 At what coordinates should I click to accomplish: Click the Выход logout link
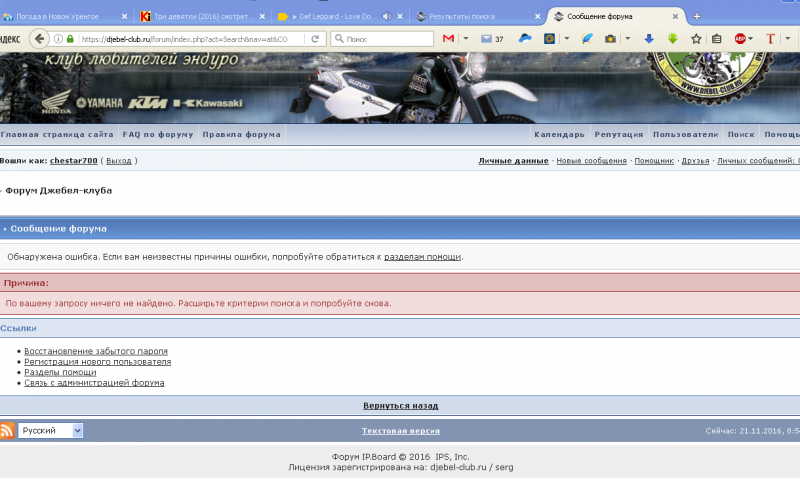(118, 161)
